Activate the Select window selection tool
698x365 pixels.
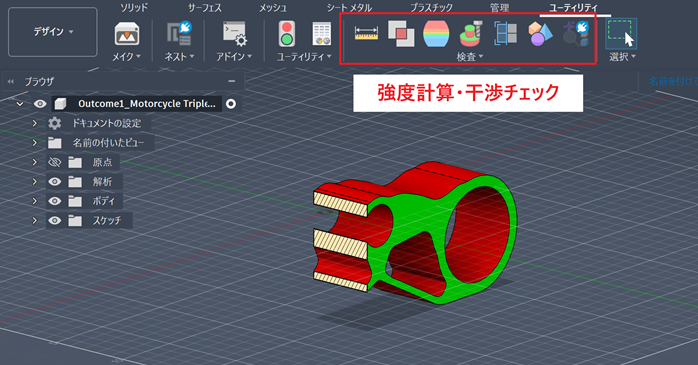pyautogui.click(x=621, y=33)
